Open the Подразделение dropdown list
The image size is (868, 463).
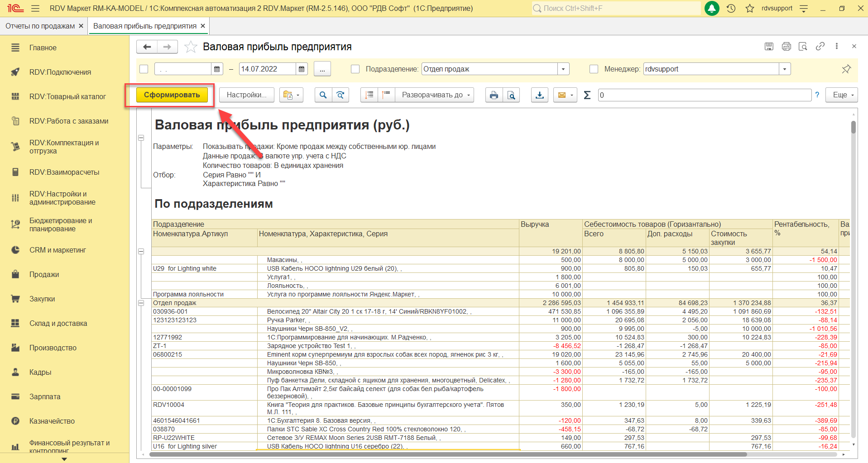[563, 69]
